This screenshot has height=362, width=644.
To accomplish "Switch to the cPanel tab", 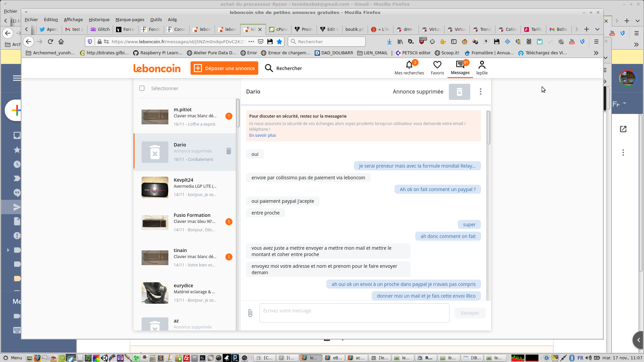I will 278,29.
